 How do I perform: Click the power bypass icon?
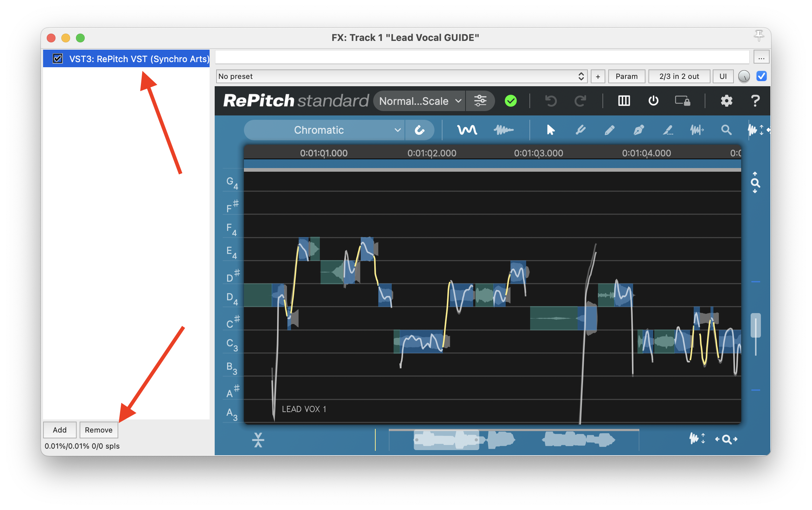pyautogui.click(x=653, y=101)
